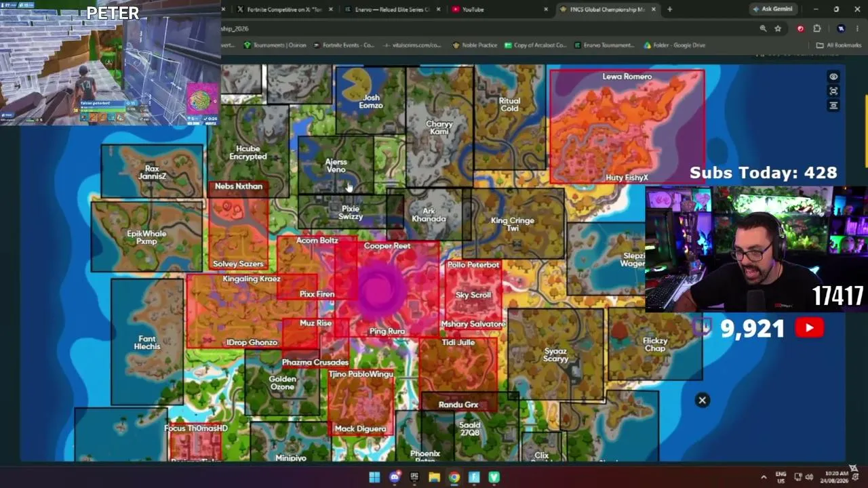
Task: Click the ENG US language indicator
Action: pos(781,477)
